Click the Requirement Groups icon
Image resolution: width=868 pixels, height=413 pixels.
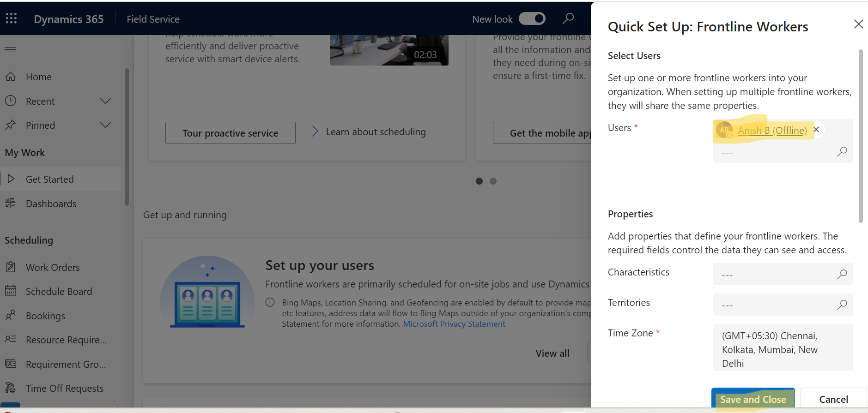coord(11,364)
